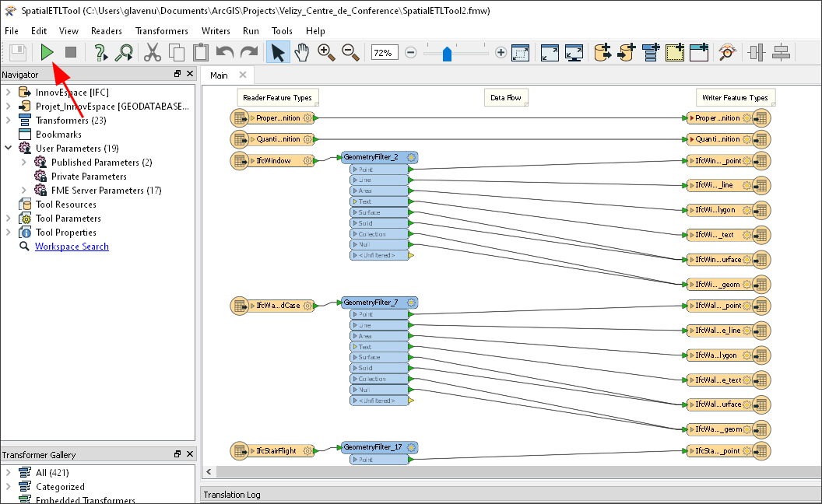Click Run with Prompt question-mark icon

tap(100, 52)
